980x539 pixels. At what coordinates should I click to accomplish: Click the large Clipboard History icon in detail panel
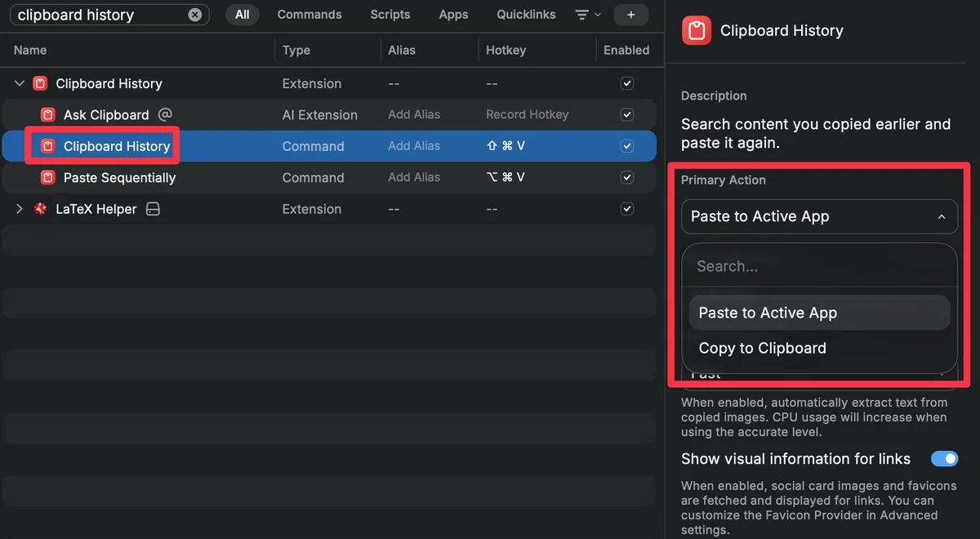[x=697, y=31]
